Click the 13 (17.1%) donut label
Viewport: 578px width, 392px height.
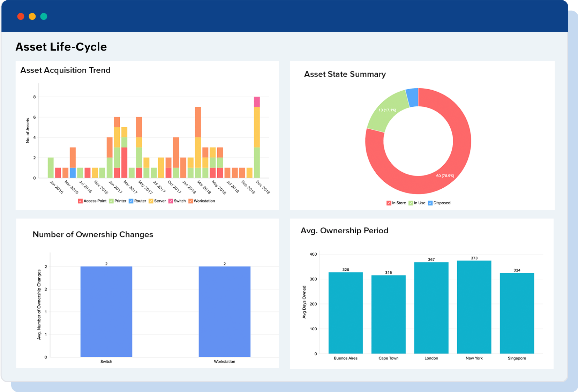pyautogui.click(x=387, y=110)
